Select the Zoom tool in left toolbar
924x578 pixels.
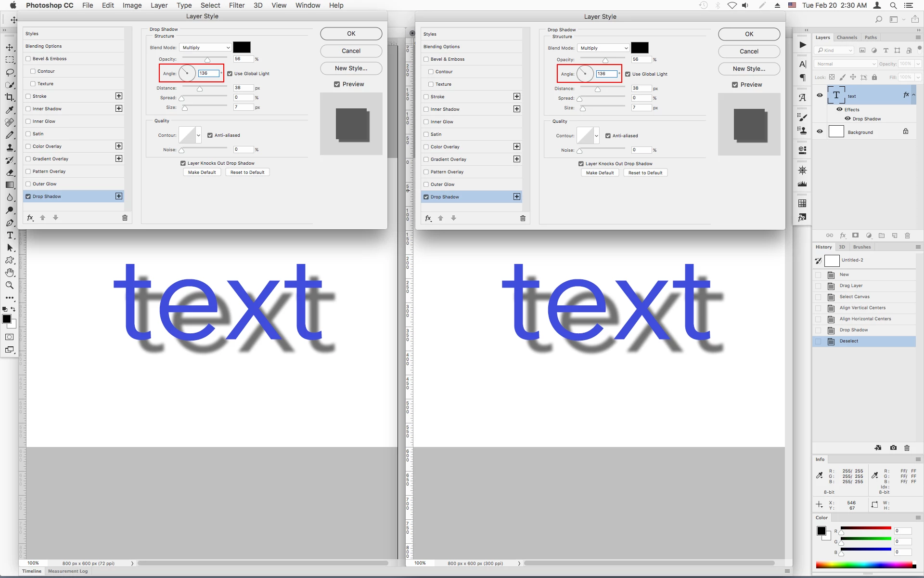click(x=10, y=285)
